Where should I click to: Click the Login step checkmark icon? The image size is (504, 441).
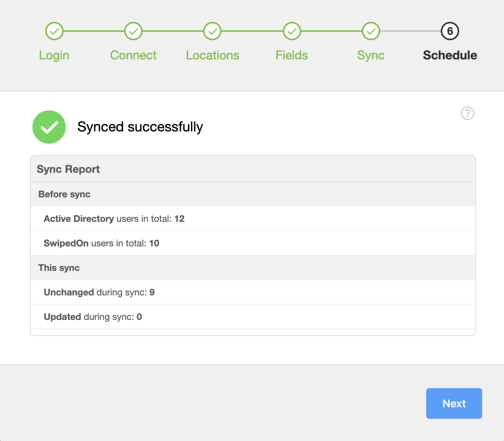(x=54, y=31)
